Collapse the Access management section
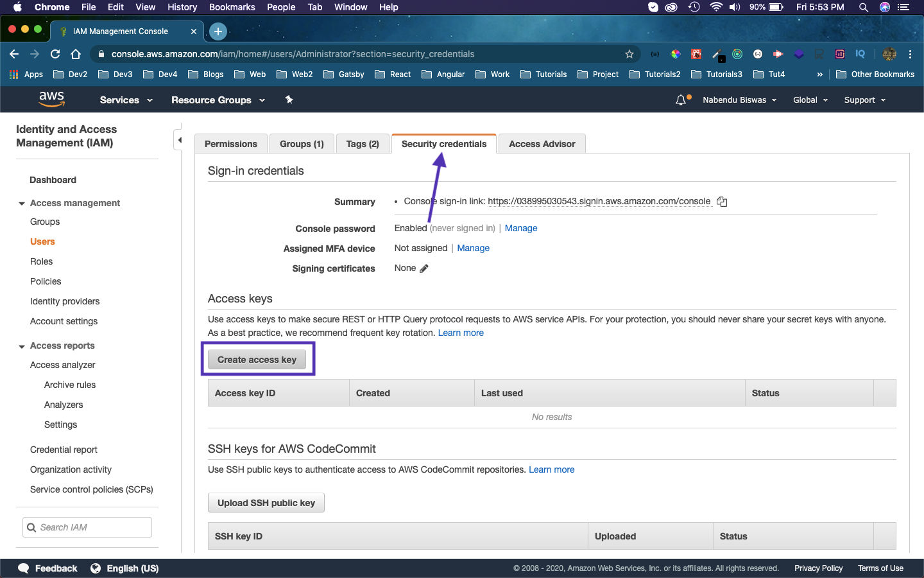 point(22,204)
